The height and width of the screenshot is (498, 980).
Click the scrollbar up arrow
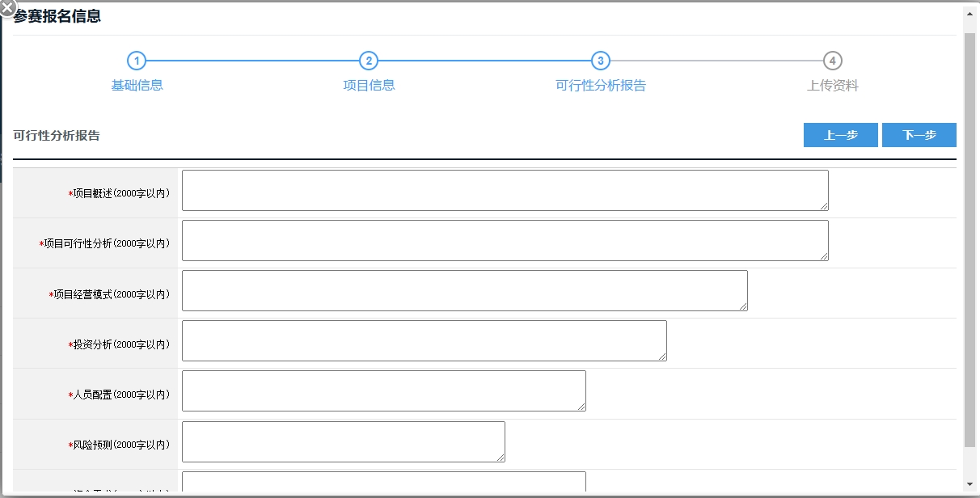[x=970, y=12]
